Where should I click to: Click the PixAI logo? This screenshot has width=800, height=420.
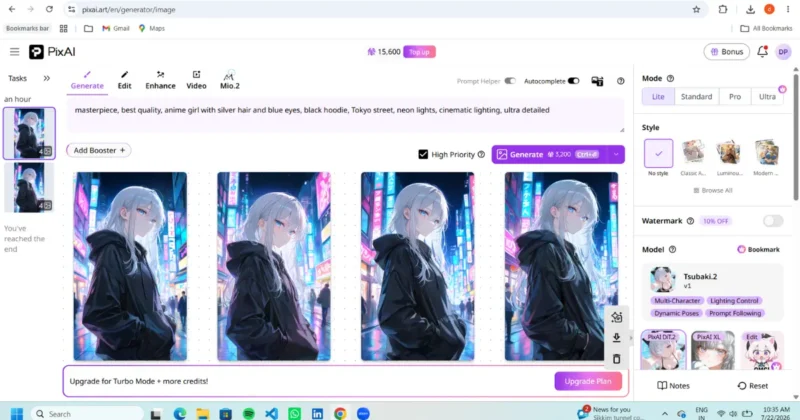tap(52, 52)
